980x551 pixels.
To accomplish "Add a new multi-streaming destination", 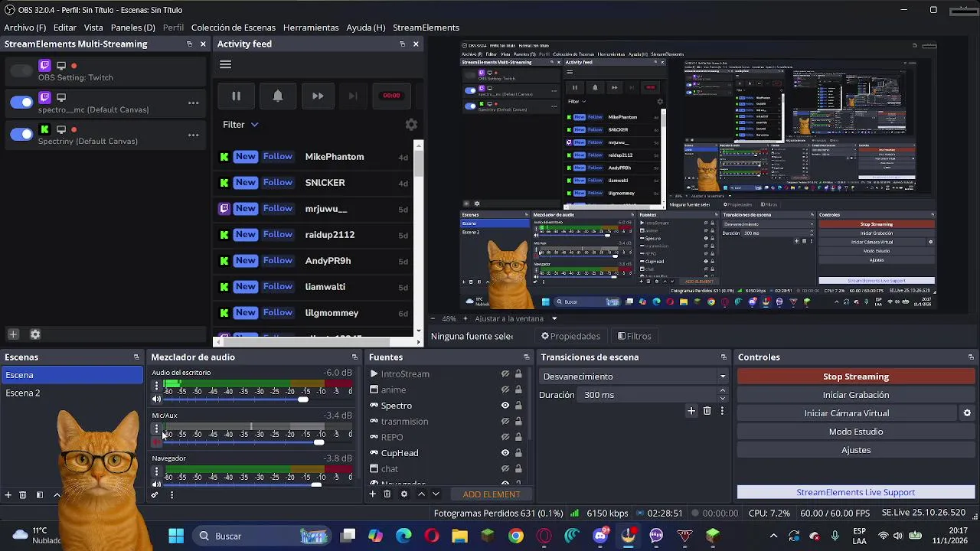I will pos(13,334).
